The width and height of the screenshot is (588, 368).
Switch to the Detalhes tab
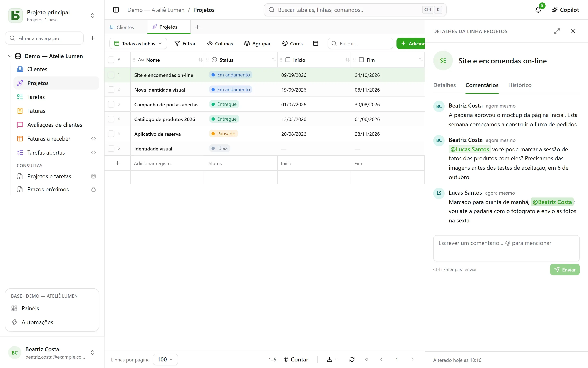[444, 85]
